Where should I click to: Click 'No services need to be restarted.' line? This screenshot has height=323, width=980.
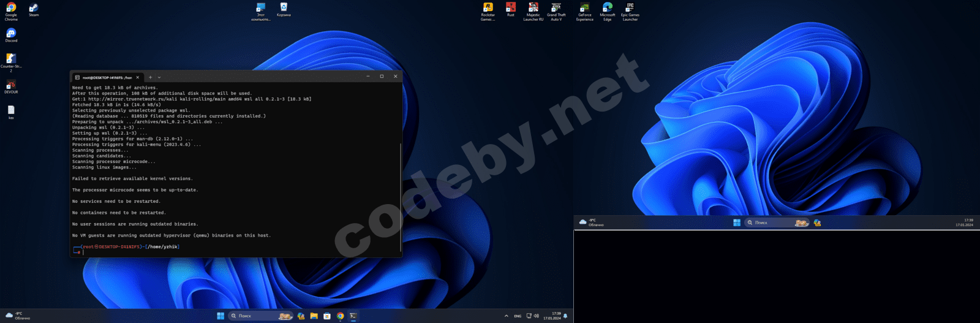tap(116, 201)
